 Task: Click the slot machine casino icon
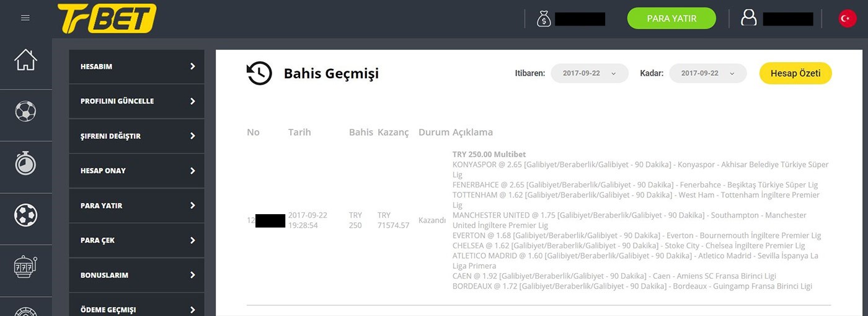pyautogui.click(x=25, y=267)
